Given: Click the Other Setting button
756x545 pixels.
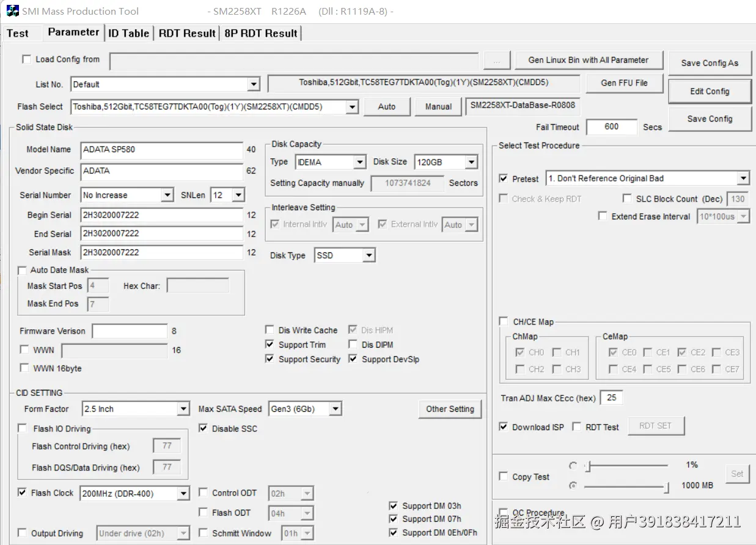Looking at the screenshot, I should click(450, 409).
